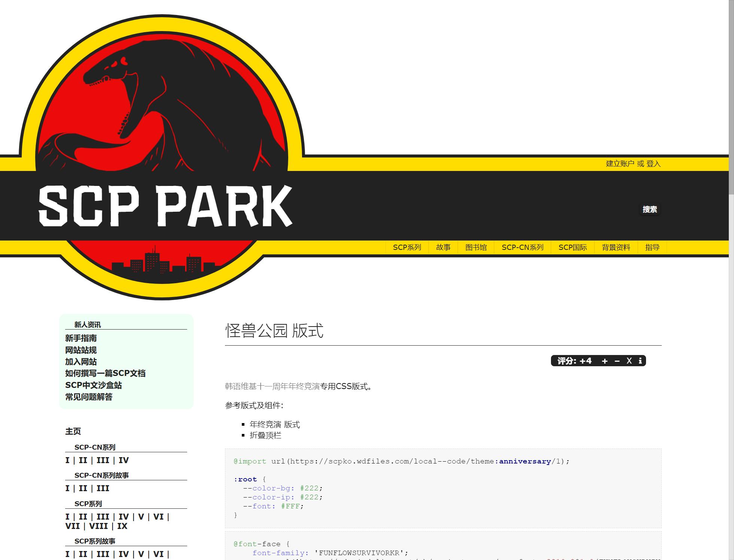
Task: Downvote the page with the minus icon
Action: 617,361
